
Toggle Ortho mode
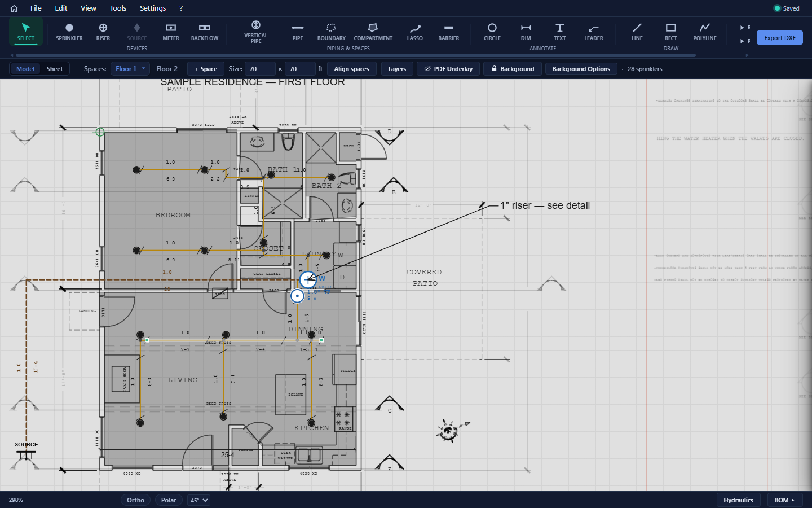[x=135, y=500]
